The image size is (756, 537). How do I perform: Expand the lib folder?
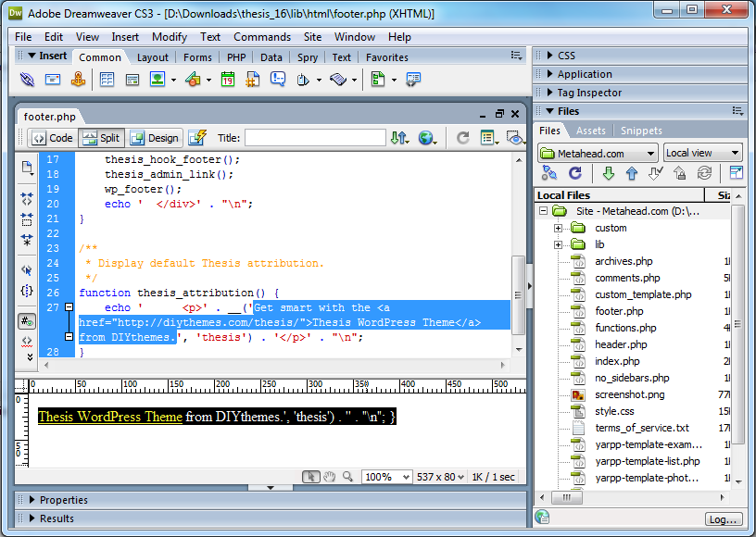[558, 244]
